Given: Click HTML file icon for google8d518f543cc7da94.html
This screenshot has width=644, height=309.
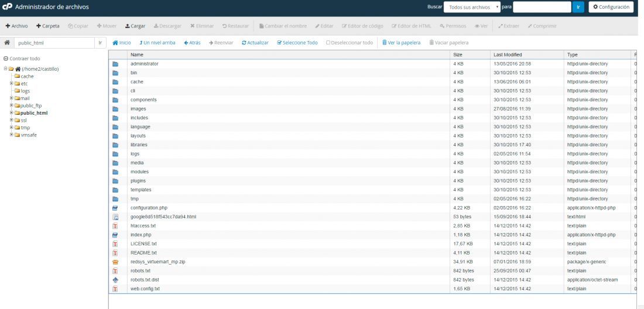Looking at the screenshot, I should point(115,217).
